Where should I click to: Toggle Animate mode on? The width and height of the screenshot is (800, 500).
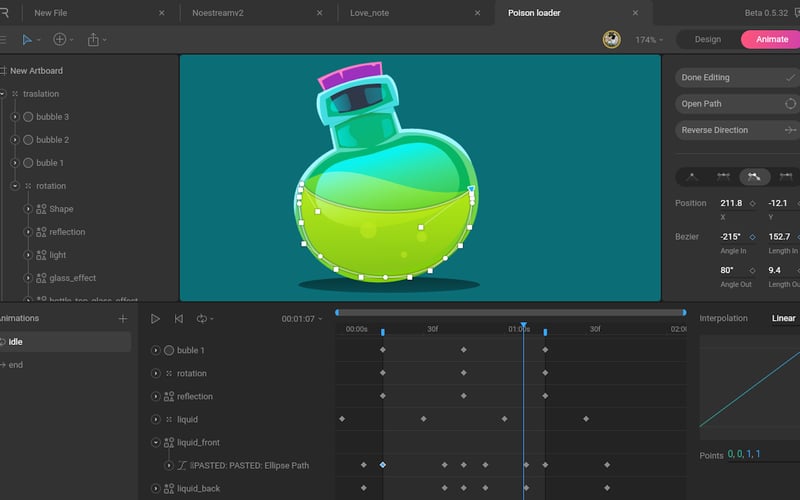[771, 40]
